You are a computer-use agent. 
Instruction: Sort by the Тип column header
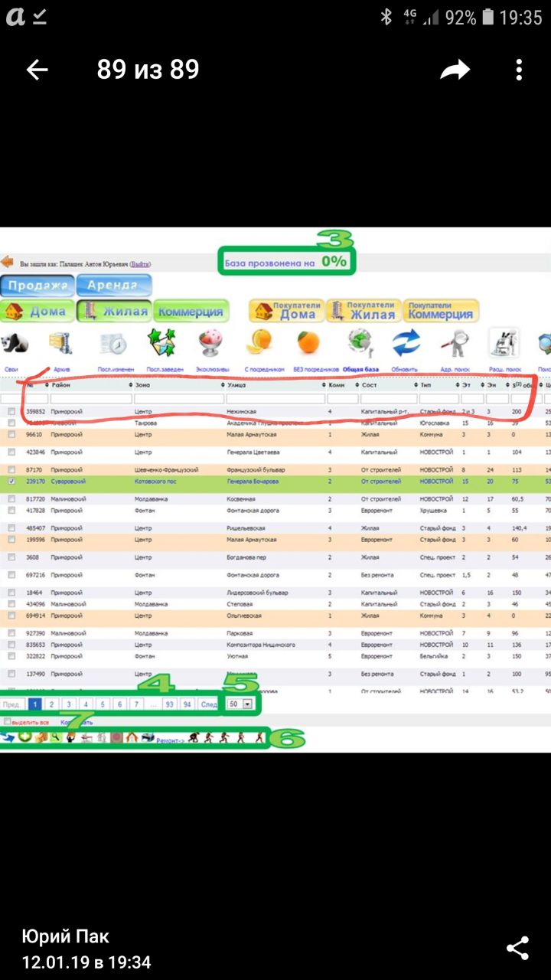439,385
